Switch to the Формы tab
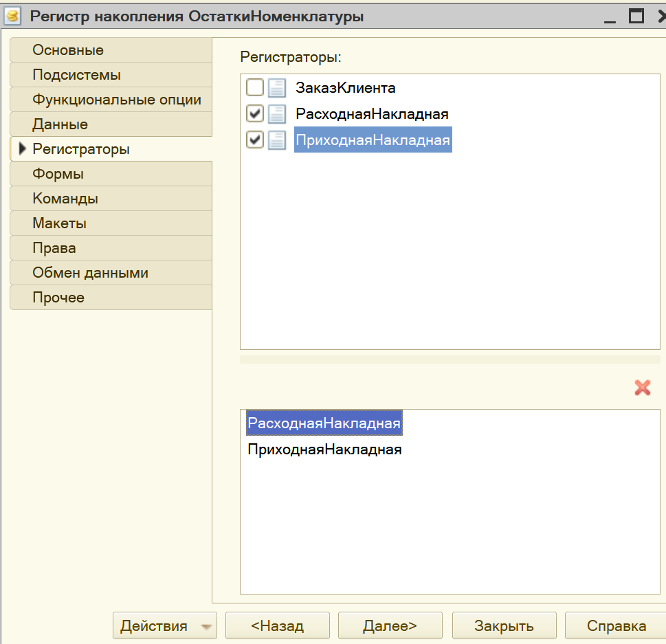Image resolution: width=666 pixels, height=644 pixels. click(111, 174)
